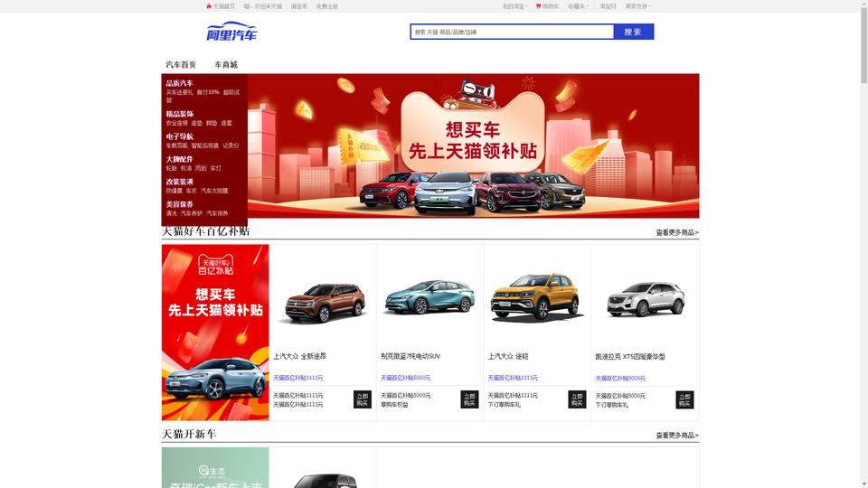Click 查看更多商品 beside 天猫开新车
The width and height of the screenshot is (868, 488).
tap(677, 436)
